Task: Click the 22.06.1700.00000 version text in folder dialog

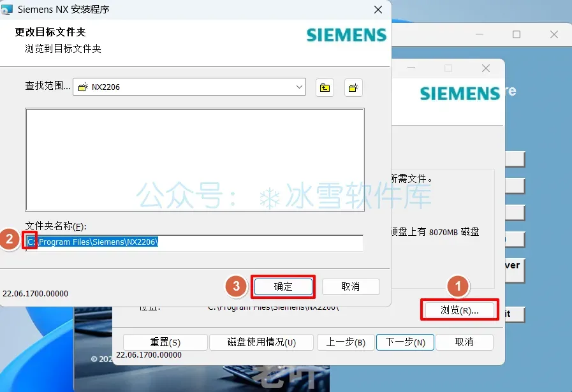Action: 35,294
